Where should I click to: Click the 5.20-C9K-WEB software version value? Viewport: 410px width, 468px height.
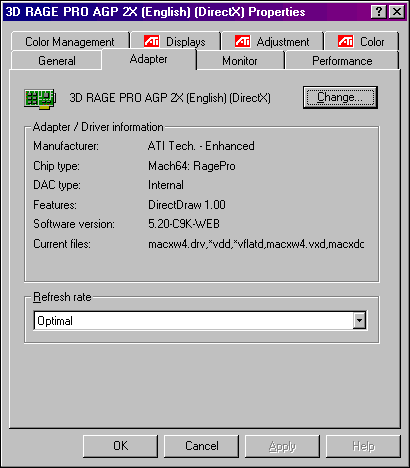pos(184,224)
